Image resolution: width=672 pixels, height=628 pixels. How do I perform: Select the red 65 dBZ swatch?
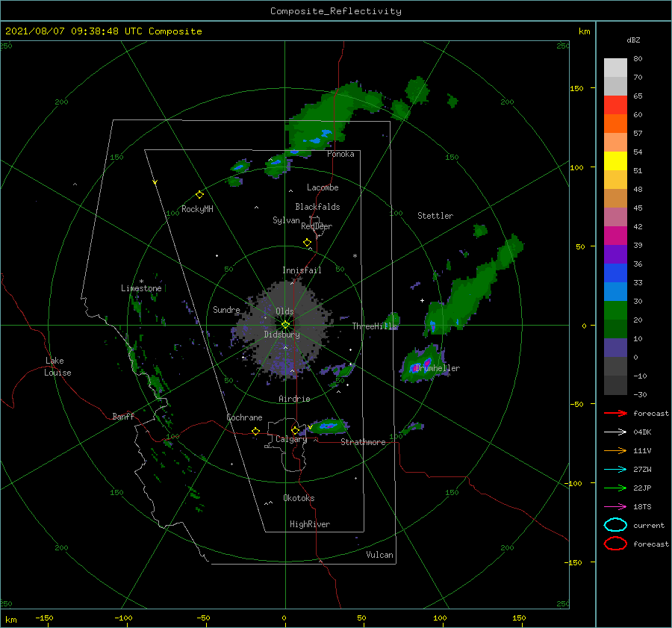point(615,105)
